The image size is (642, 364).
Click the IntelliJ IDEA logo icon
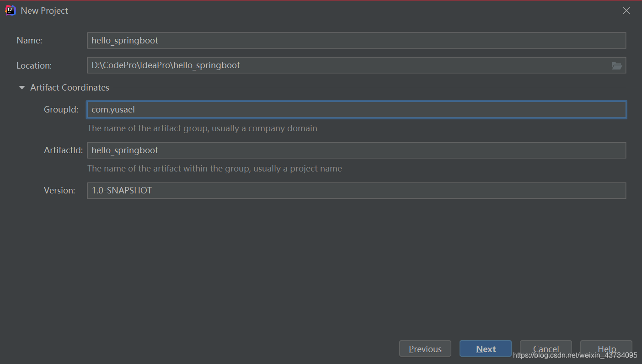tap(11, 11)
